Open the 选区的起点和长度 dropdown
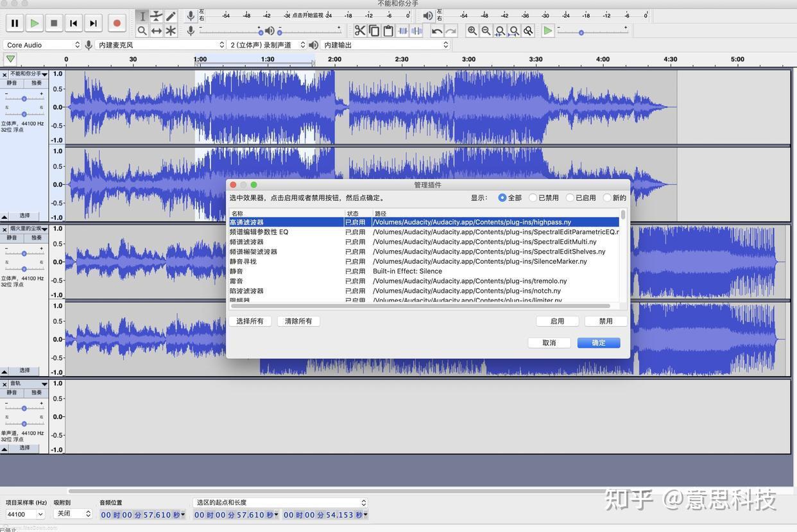 pos(280,502)
